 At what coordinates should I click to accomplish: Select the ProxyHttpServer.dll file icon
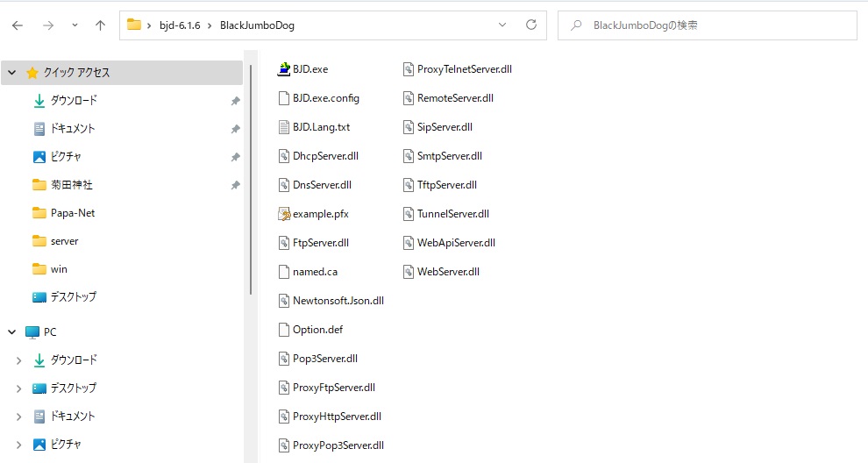tap(283, 417)
